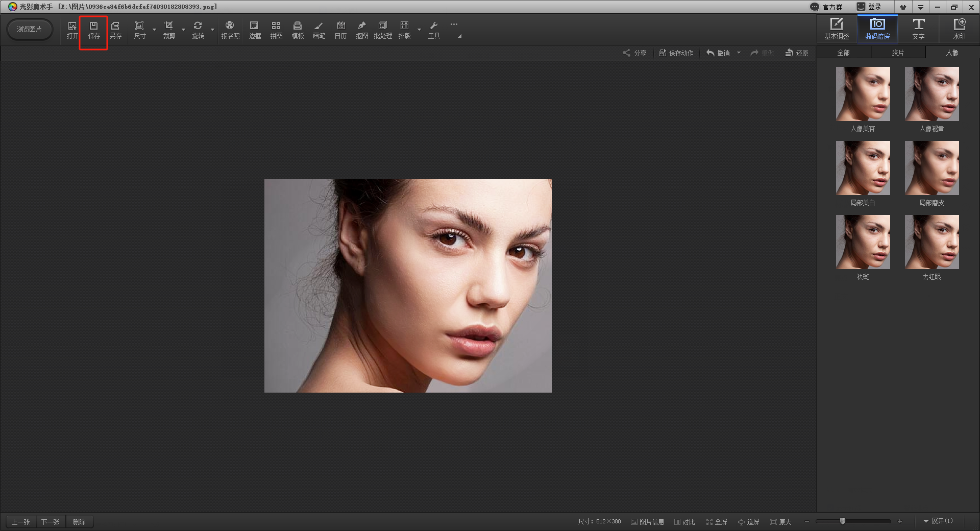Redo with the 重做 button
Viewport: 980px width, 531px height.
(x=762, y=53)
